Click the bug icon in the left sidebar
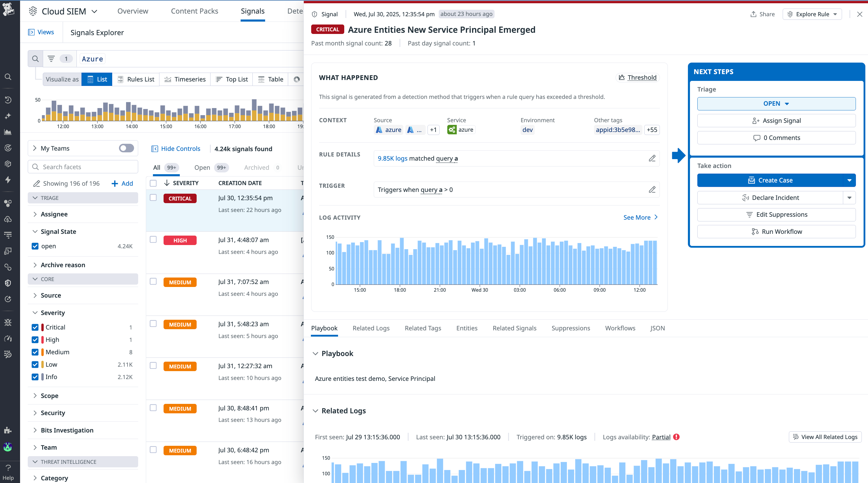Screen dimensions: 868x483 [8, 323]
